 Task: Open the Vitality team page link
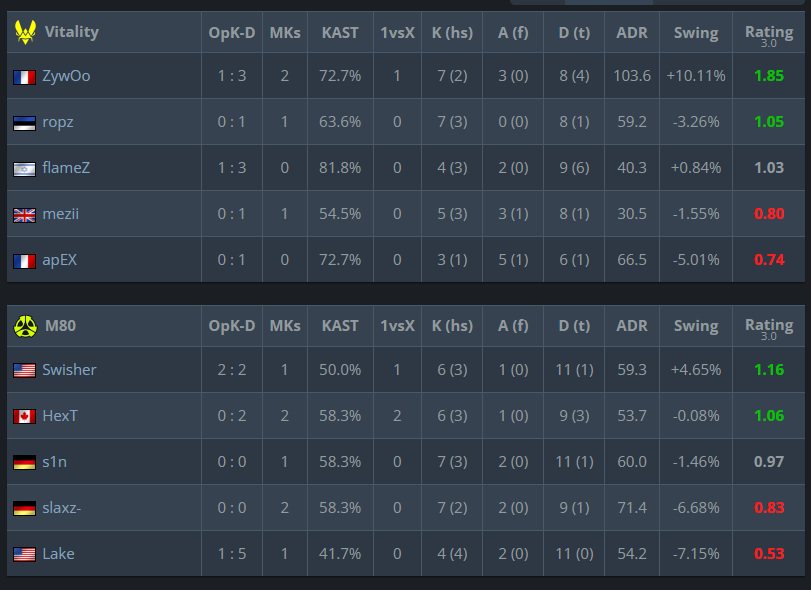click(x=71, y=32)
